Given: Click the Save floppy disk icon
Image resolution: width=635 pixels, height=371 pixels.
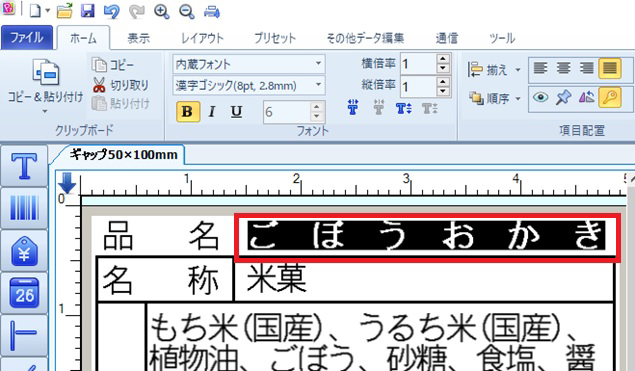Looking at the screenshot, I should pyautogui.click(x=88, y=11).
